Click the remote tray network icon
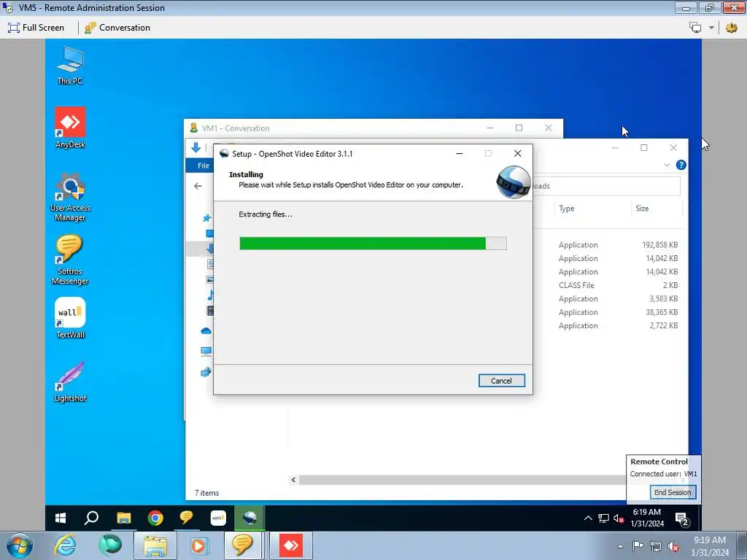747x560 pixels. (603, 518)
